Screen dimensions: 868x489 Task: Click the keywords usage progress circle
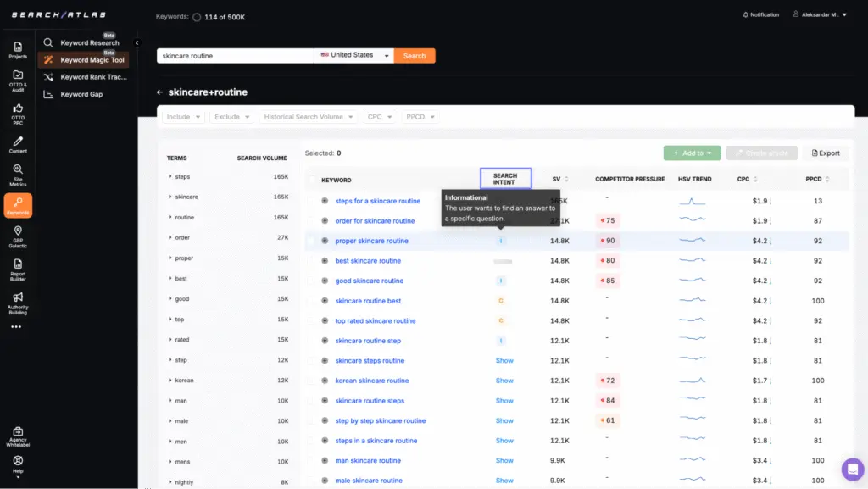(197, 17)
